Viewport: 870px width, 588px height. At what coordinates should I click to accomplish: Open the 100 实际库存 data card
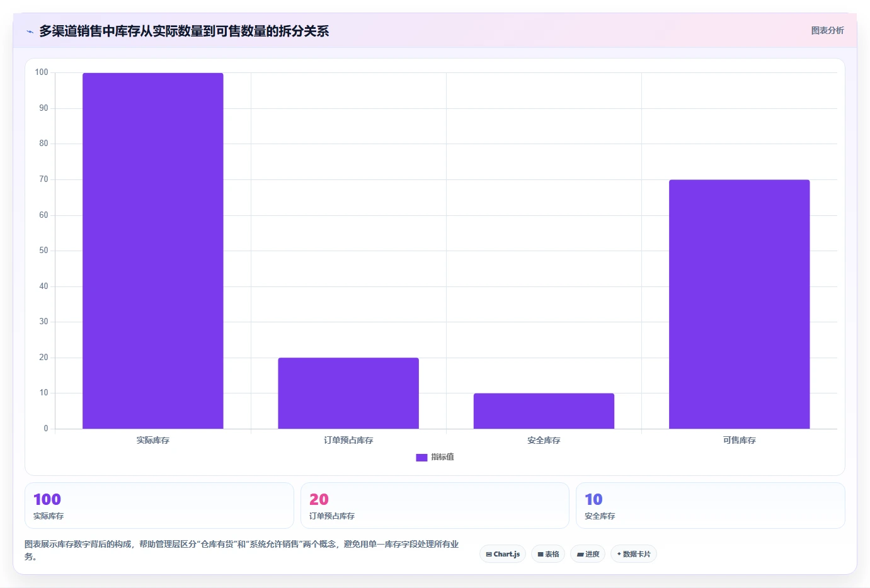159,506
